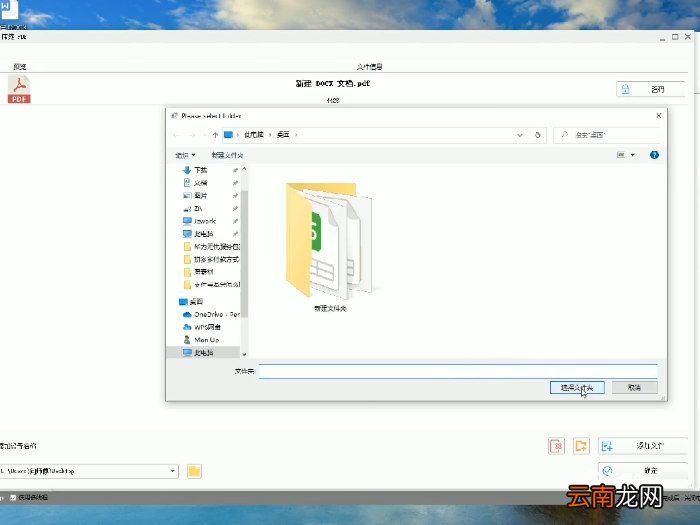Select 此电脑 in the address breadcrumb

coord(254,134)
